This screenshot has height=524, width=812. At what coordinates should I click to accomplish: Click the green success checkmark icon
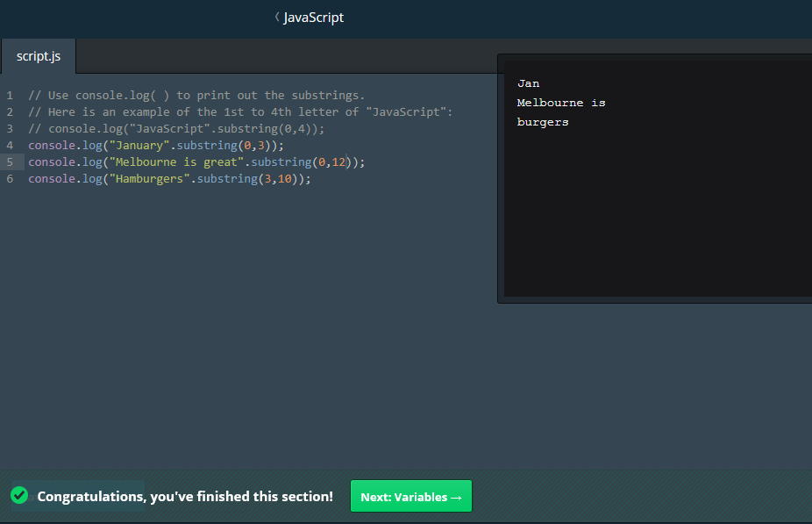[x=19, y=496]
